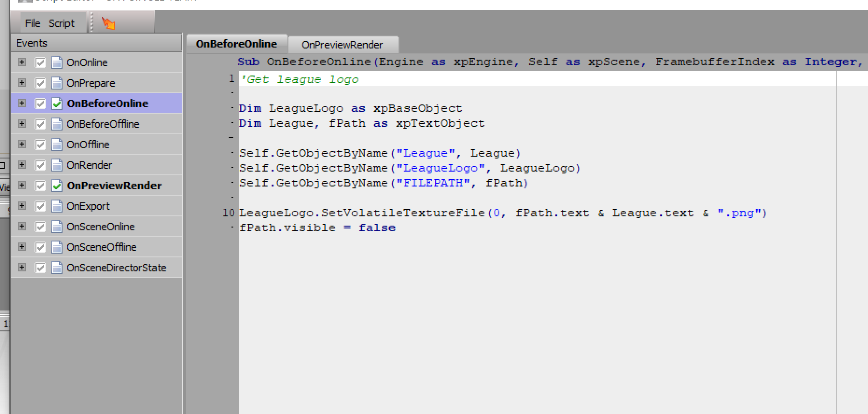Switch to the OnBeforeOnline tab
The width and height of the screenshot is (868, 414).
tap(237, 44)
